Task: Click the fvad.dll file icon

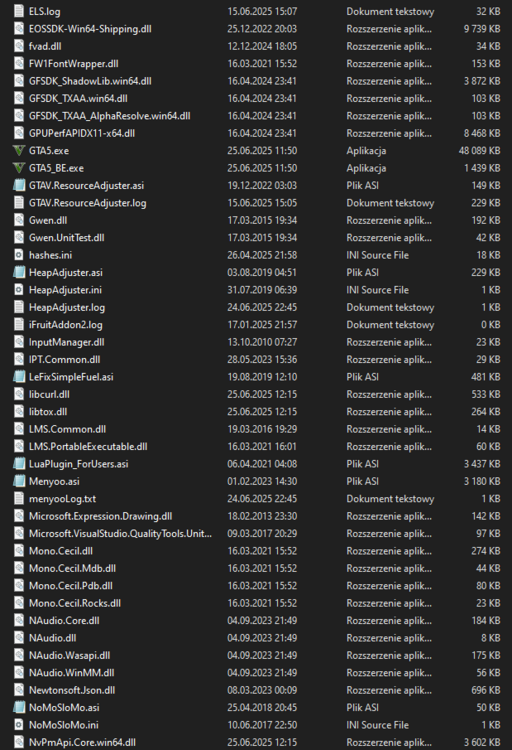Action: (x=19, y=46)
